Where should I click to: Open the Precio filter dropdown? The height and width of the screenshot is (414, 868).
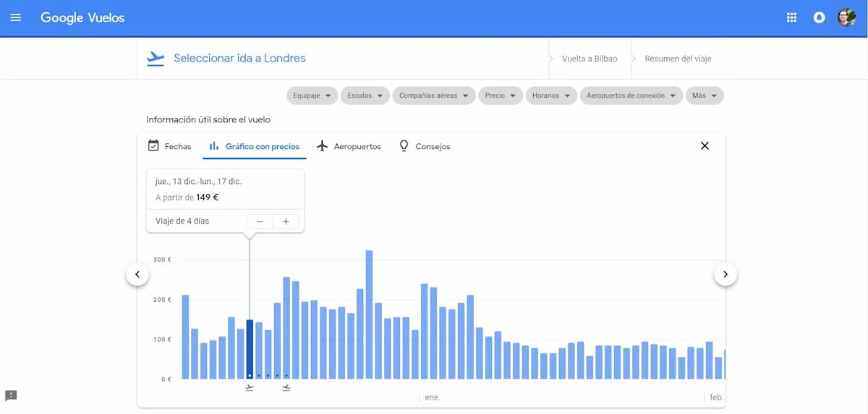[501, 96]
